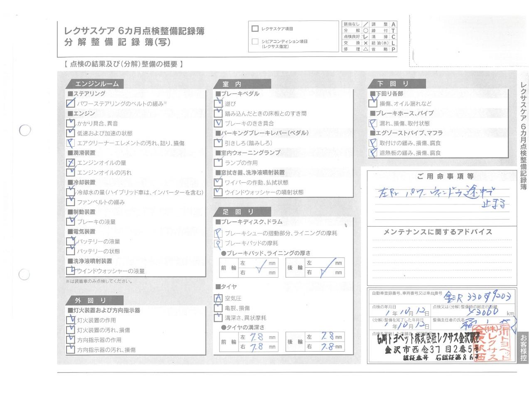This screenshot has height=399, width=532.
Task: Tick the エンジンオイルの量 checkbox
Action: (71, 163)
